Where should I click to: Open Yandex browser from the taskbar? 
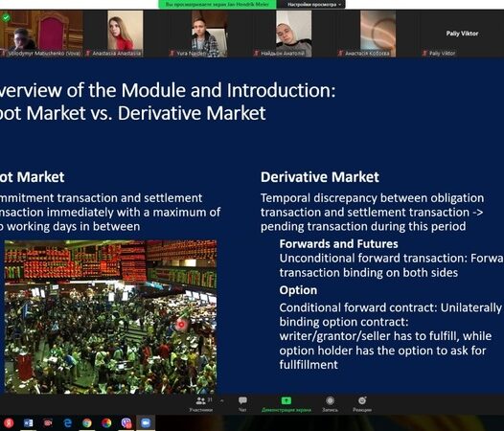9,423
